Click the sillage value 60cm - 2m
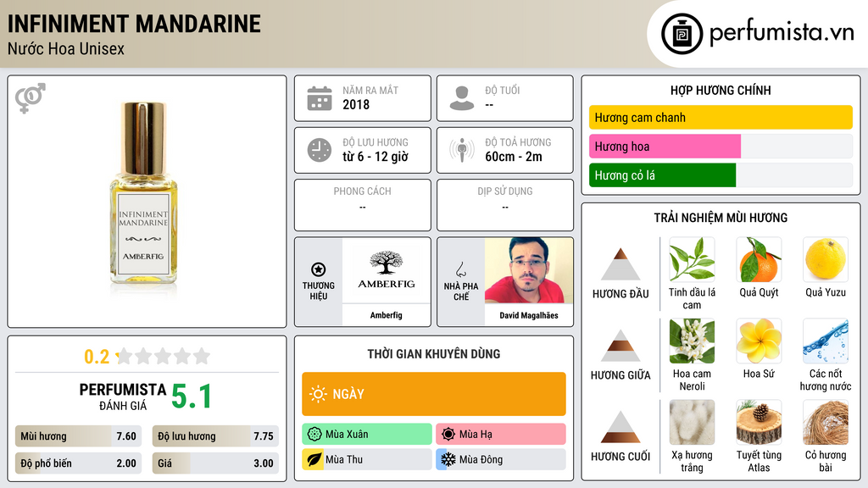This screenshot has width=868, height=488. click(514, 157)
